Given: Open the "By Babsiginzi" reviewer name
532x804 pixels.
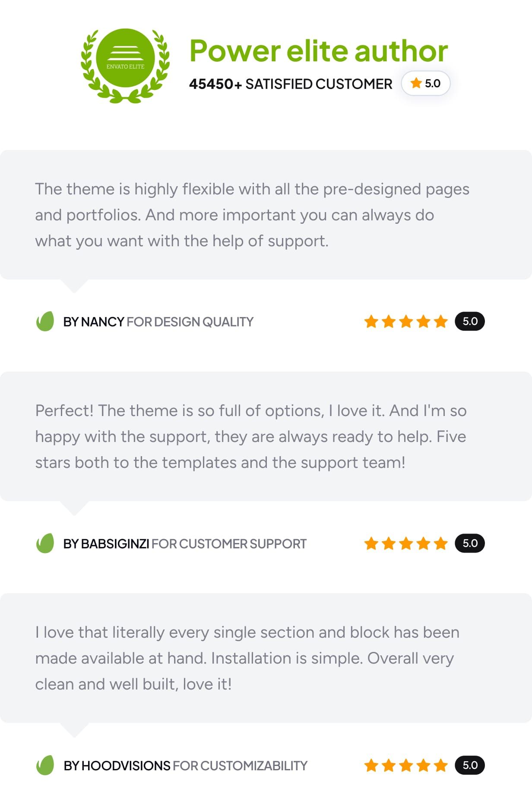Looking at the screenshot, I should (x=106, y=543).
